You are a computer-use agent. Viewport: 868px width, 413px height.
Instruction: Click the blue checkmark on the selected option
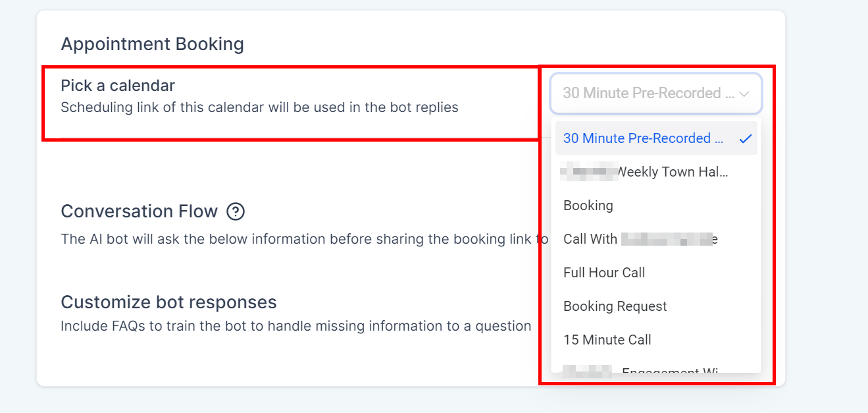coord(745,138)
